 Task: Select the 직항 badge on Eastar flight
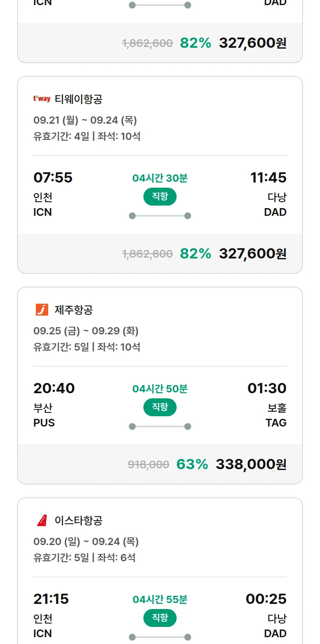160,618
